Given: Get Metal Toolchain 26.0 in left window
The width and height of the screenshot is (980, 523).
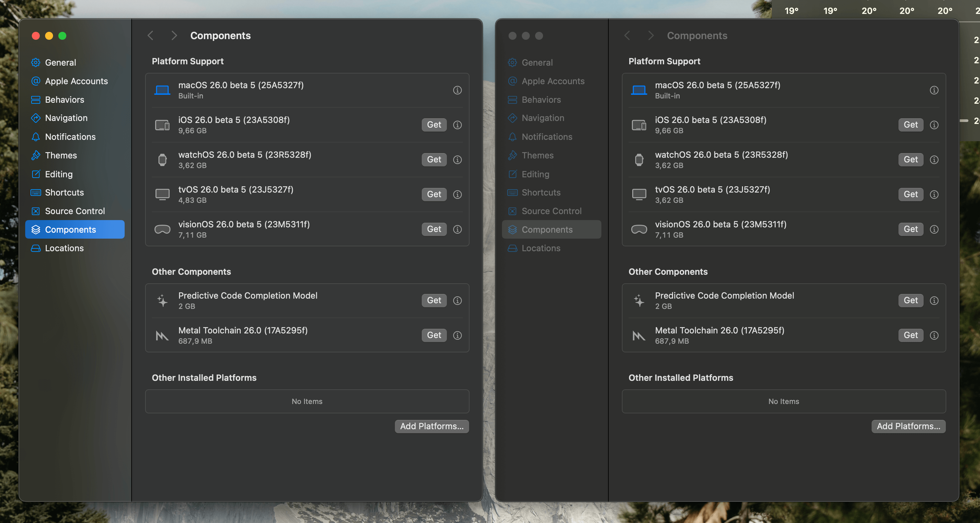Looking at the screenshot, I should (434, 335).
